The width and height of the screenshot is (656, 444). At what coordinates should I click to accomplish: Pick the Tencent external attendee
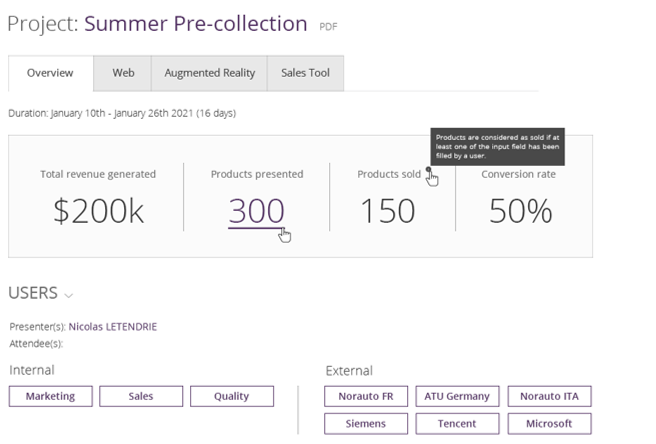457,424
